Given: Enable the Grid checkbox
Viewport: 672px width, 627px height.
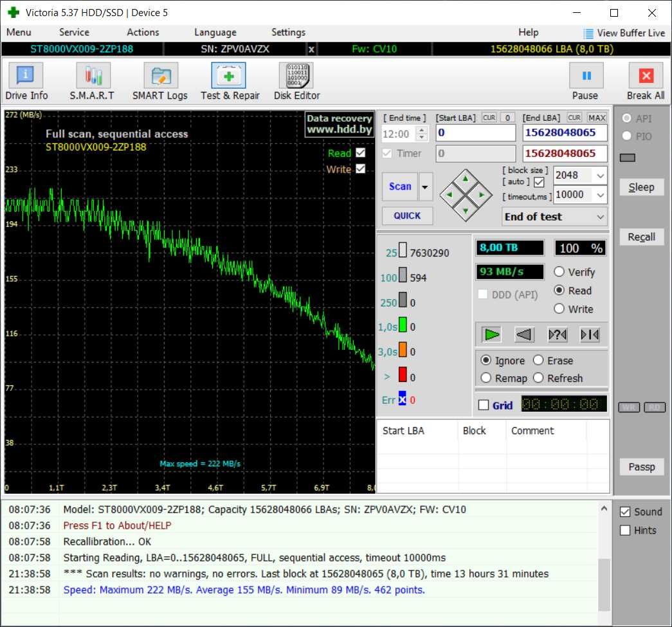Looking at the screenshot, I should click(484, 405).
